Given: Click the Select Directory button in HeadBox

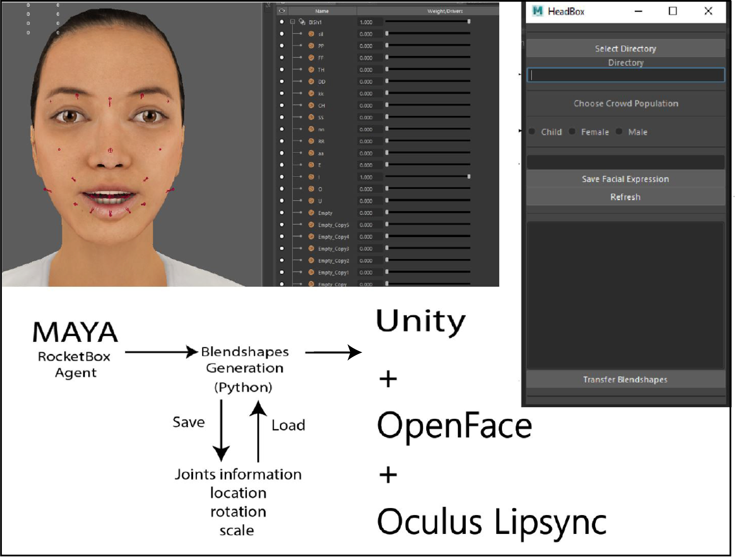Looking at the screenshot, I should pyautogui.click(x=626, y=49).
